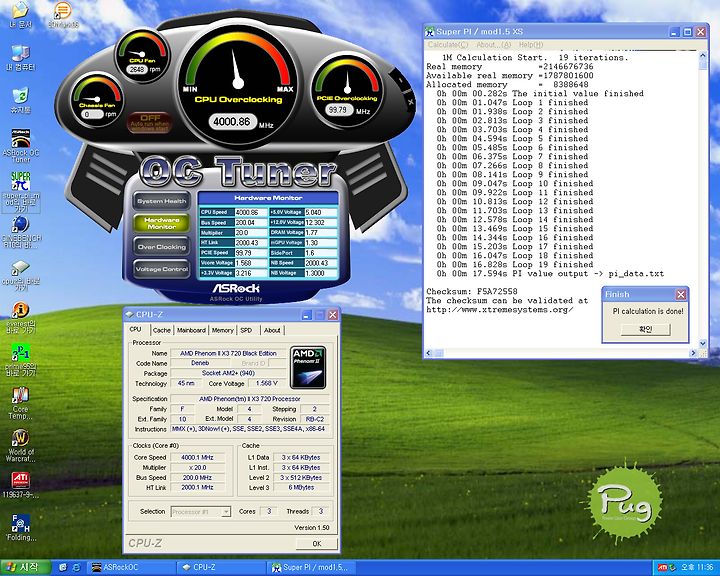Click the CPU-Z Core Speed 4000.1 MHz value
720x576 pixels.
tap(197, 457)
